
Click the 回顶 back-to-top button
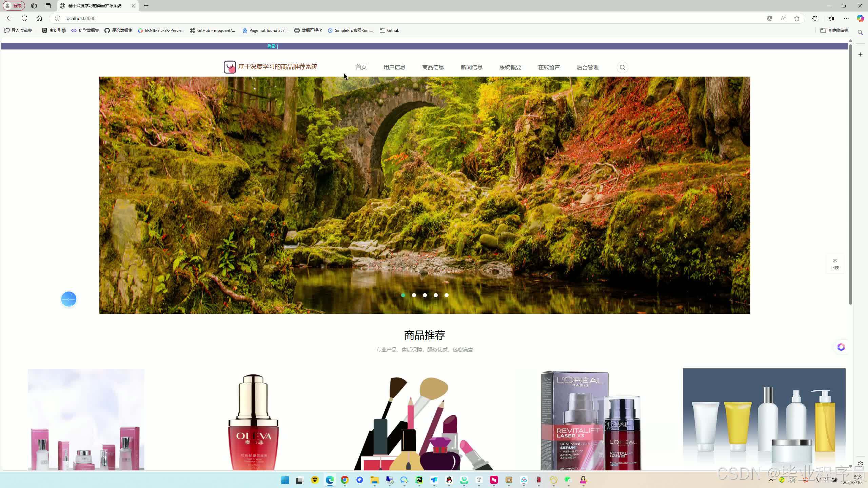834,264
